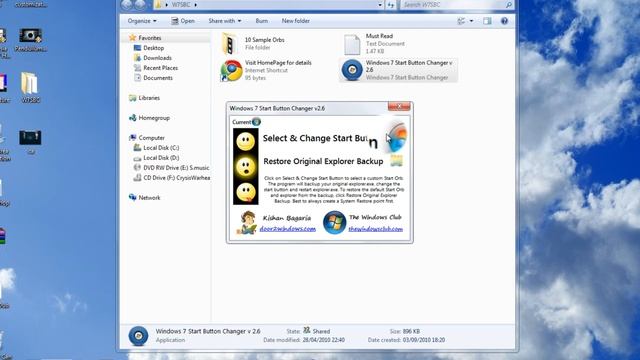The width and height of the screenshot is (640, 360).
Task: Click the W7SBC address bar breadcrumb
Action: pyautogui.click(x=181, y=5)
